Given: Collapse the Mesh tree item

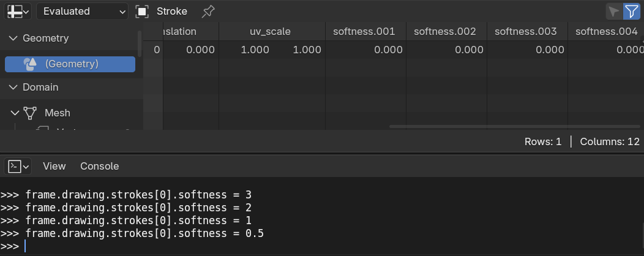Looking at the screenshot, I should [15, 113].
